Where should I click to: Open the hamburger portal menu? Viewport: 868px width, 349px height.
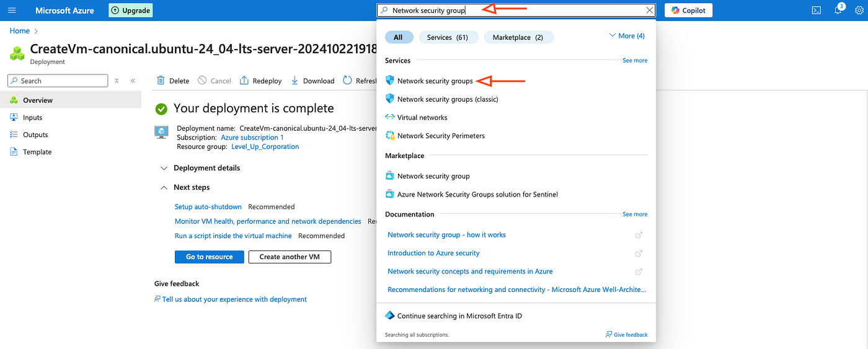coord(12,11)
